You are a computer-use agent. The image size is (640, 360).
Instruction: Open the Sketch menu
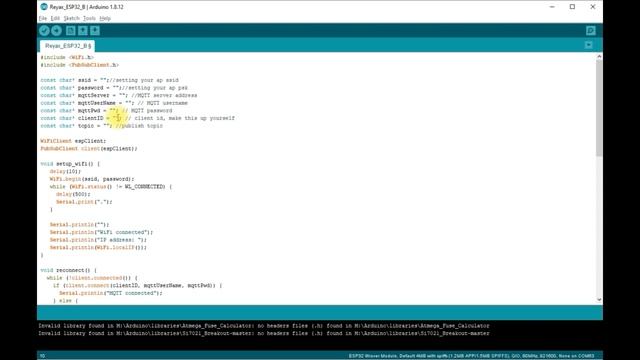click(x=71, y=18)
